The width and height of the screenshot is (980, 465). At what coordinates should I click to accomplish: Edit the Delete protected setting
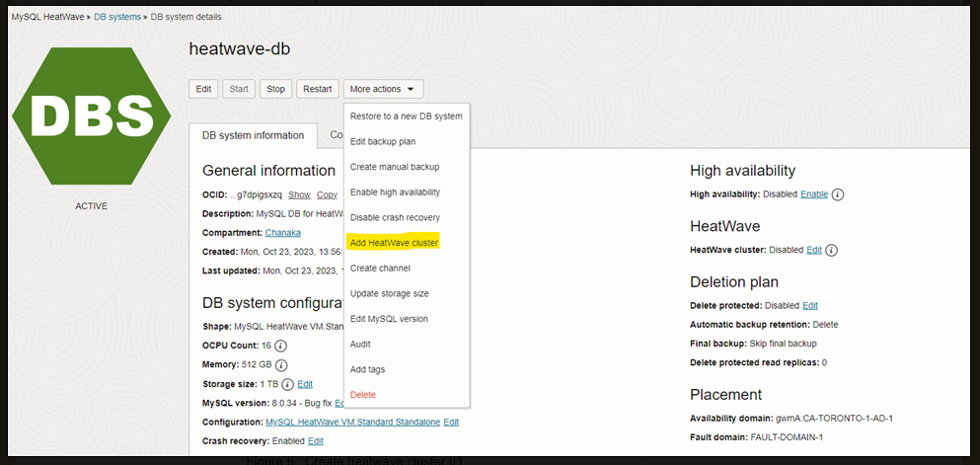810,306
